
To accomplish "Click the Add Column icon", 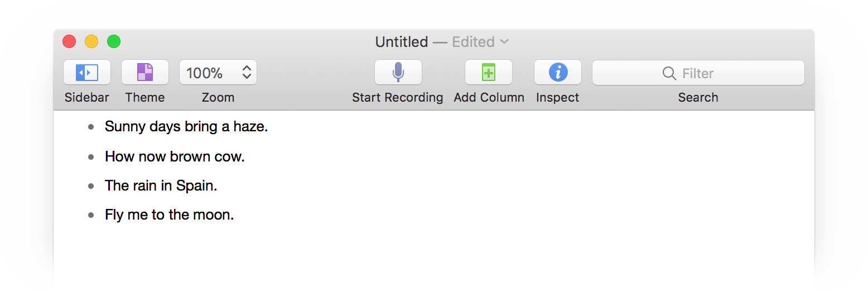I will (x=489, y=73).
